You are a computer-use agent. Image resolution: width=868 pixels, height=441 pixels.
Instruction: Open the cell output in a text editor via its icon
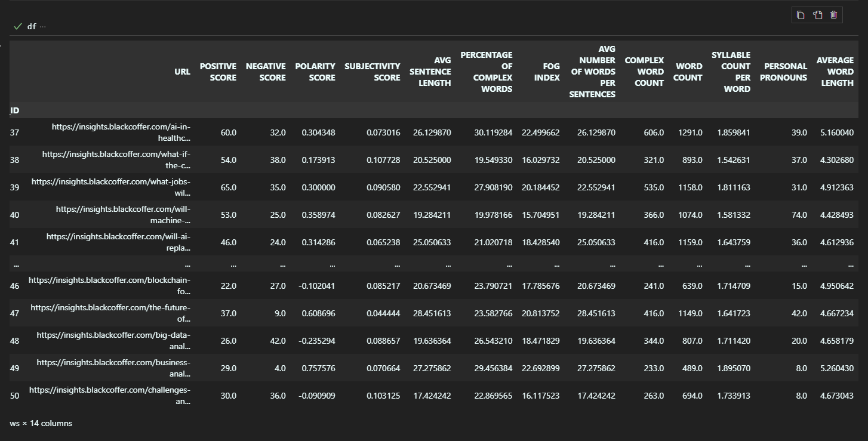pyautogui.click(x=817, y=15)
